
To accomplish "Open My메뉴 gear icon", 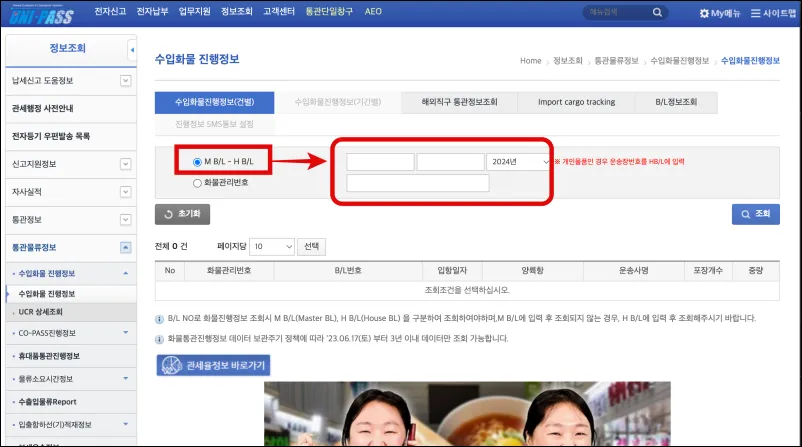I will [704, 13].
